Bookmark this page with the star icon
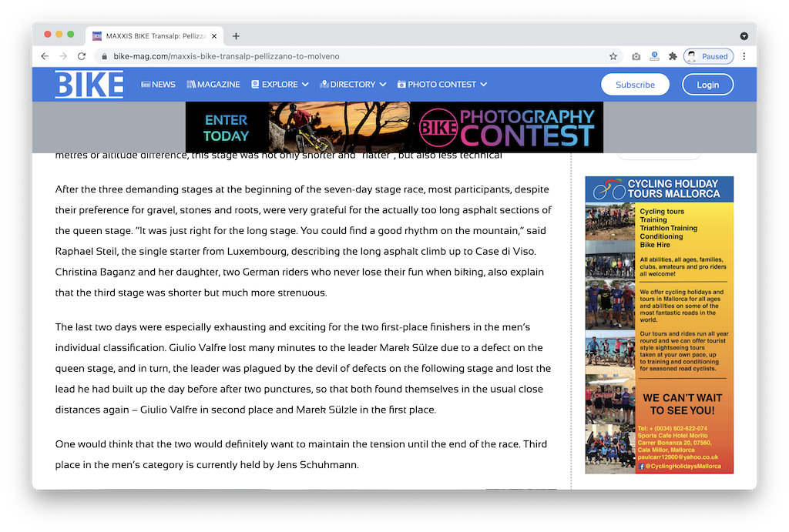 tap(613, 56)
